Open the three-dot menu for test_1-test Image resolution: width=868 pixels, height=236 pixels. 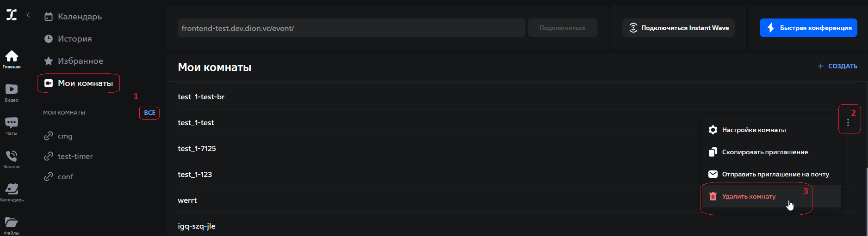848,122
